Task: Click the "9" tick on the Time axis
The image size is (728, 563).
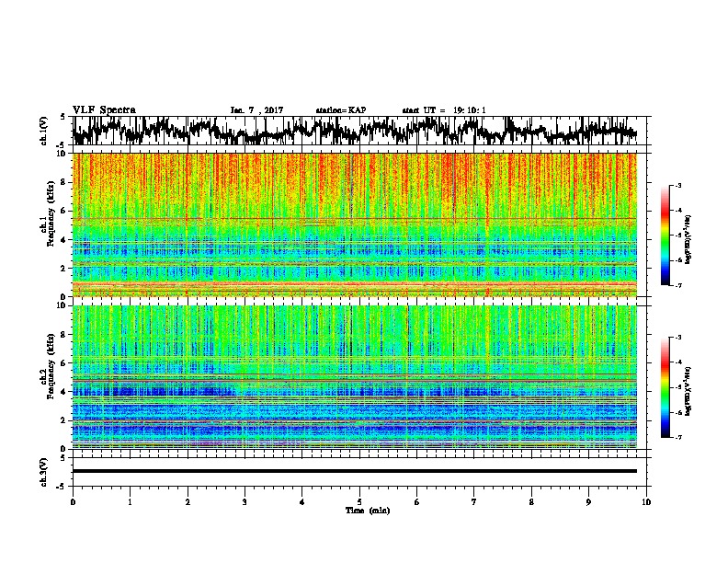Action: tap(588, 502)
